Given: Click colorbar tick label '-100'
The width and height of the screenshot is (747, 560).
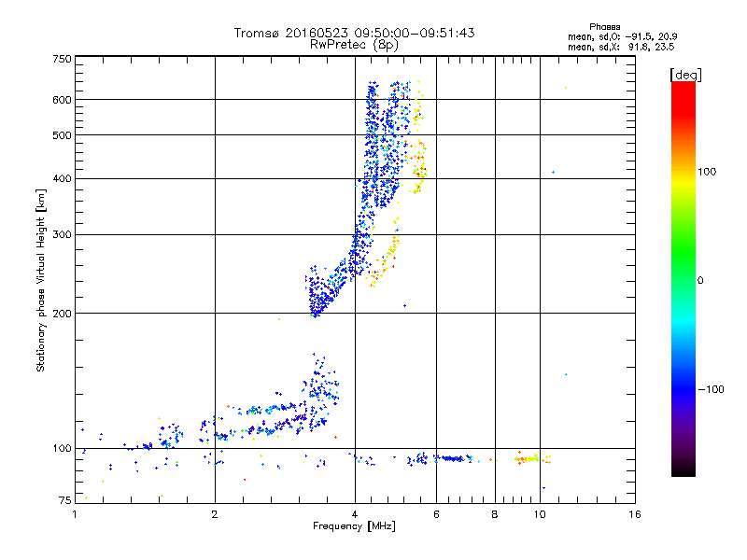Looking at the screenshot, I should pyautogui.click(x=711, y=389).
